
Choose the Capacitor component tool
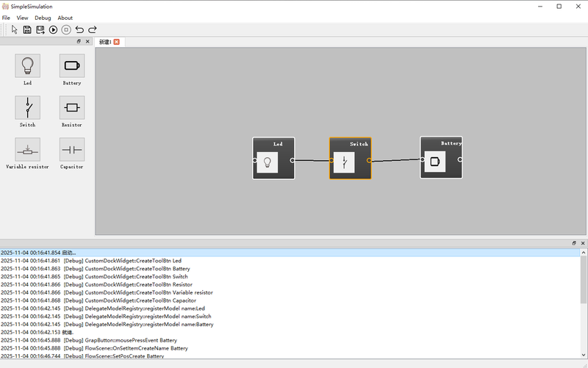pyautogui.click(x=72, y=150)
